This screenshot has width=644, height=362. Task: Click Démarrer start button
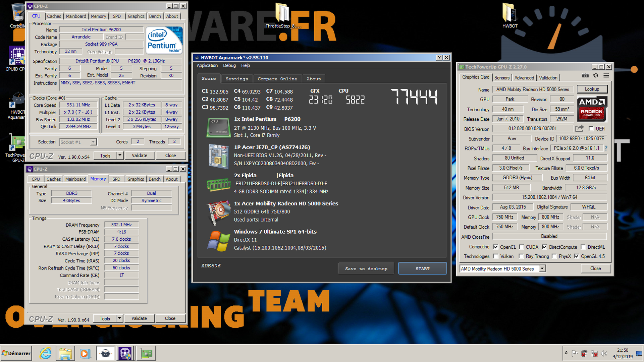pos(16,353)
